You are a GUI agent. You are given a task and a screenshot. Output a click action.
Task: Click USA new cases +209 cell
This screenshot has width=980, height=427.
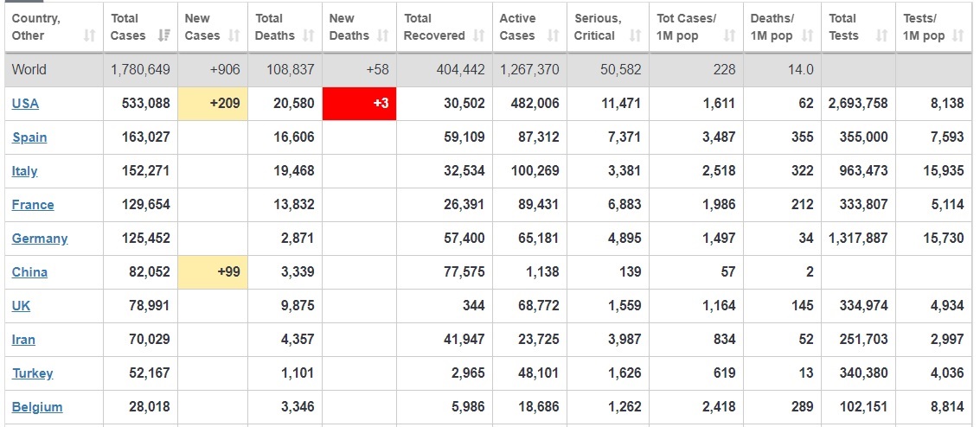point(213,104)
